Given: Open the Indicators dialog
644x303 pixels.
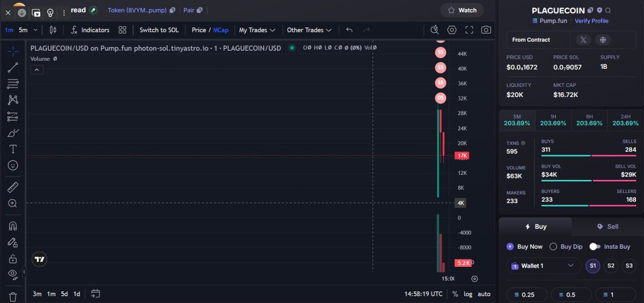Looking at the screenshot, I should (x=90, y=30).
